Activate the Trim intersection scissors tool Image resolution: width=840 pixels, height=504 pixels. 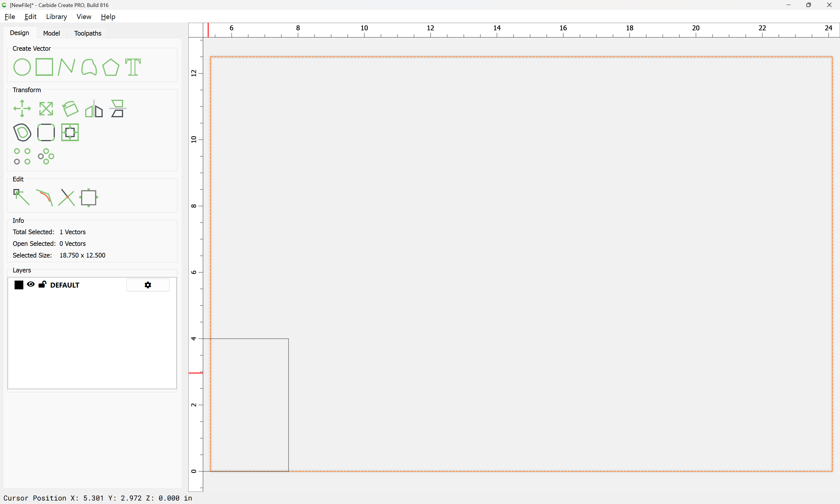[x=66, y=197]
